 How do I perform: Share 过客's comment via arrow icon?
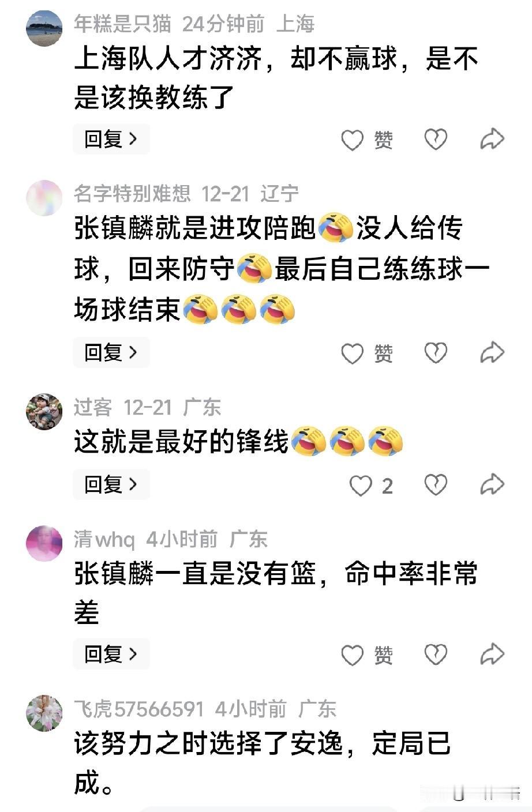(x=492, y=485)
